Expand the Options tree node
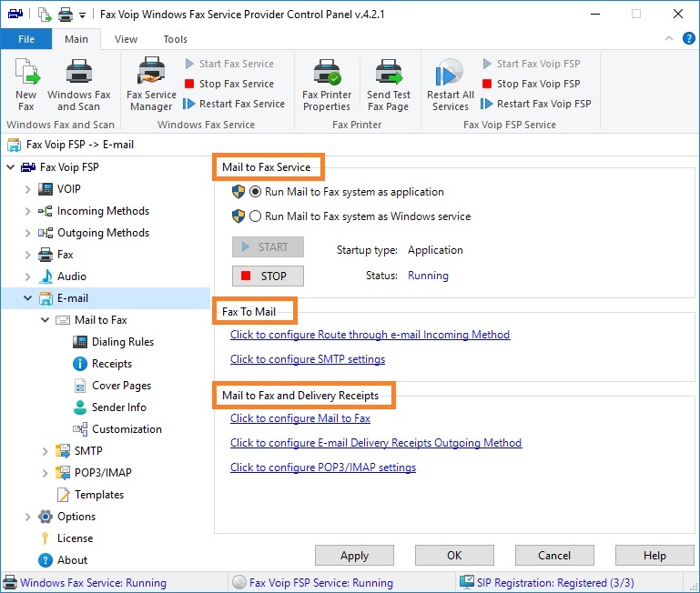This screenshot has width=700, height=593. pyautogui.click(x=27, y=517)
